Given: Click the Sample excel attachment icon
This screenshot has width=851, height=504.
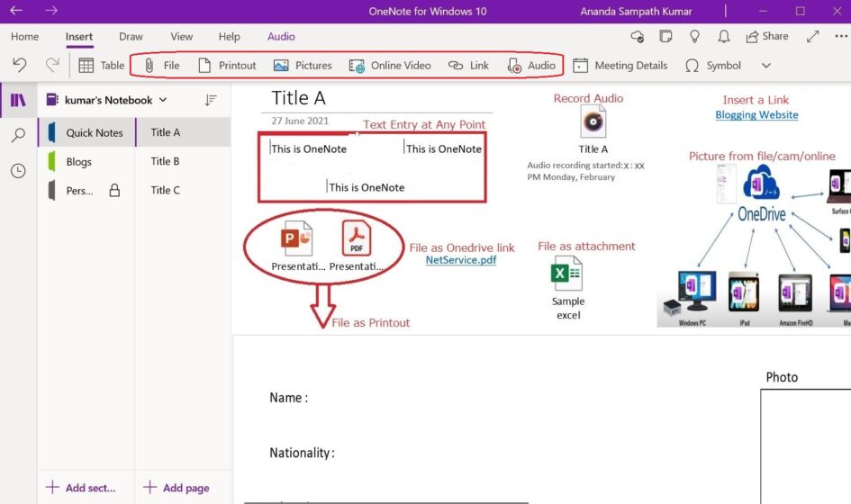Looking at the screenshot, I should [567, 274].
